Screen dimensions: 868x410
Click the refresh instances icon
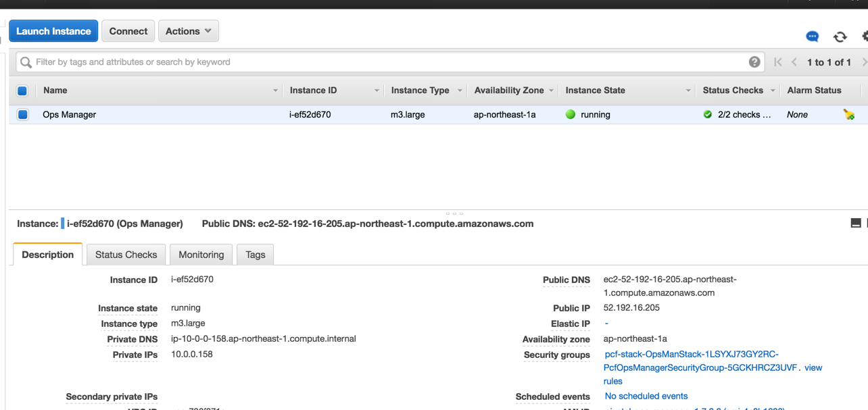click(840, 37)
